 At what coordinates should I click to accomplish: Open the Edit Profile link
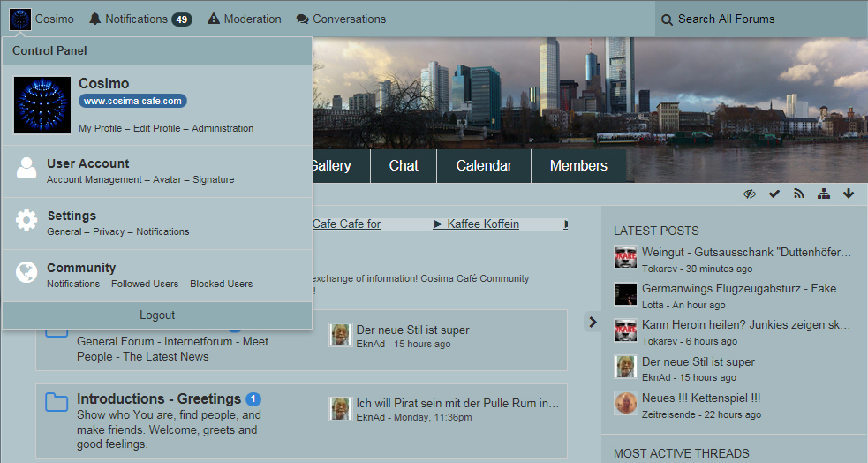coord(156,128)
